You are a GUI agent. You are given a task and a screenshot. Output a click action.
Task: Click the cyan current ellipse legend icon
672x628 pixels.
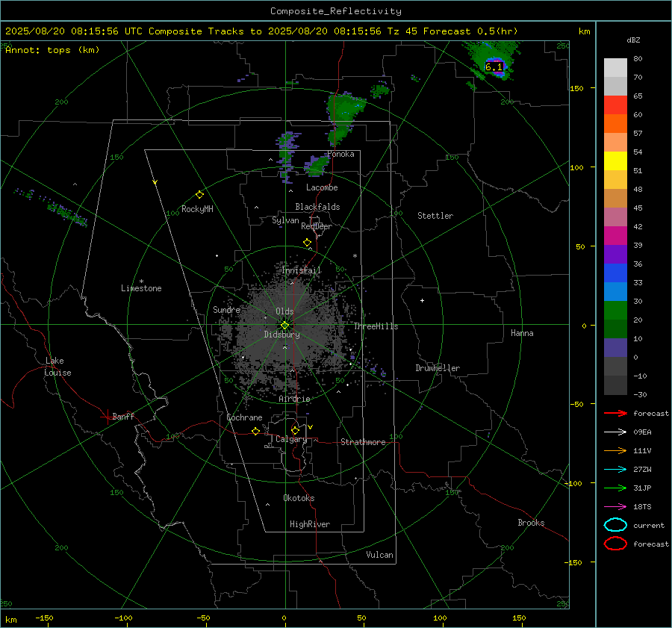tap(615, 525)
